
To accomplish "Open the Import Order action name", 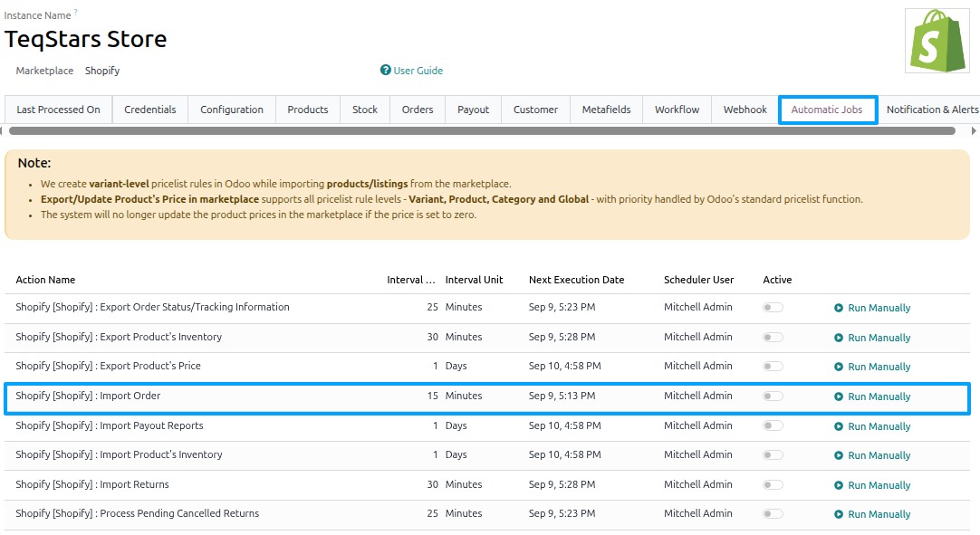I will click(88, 396).
